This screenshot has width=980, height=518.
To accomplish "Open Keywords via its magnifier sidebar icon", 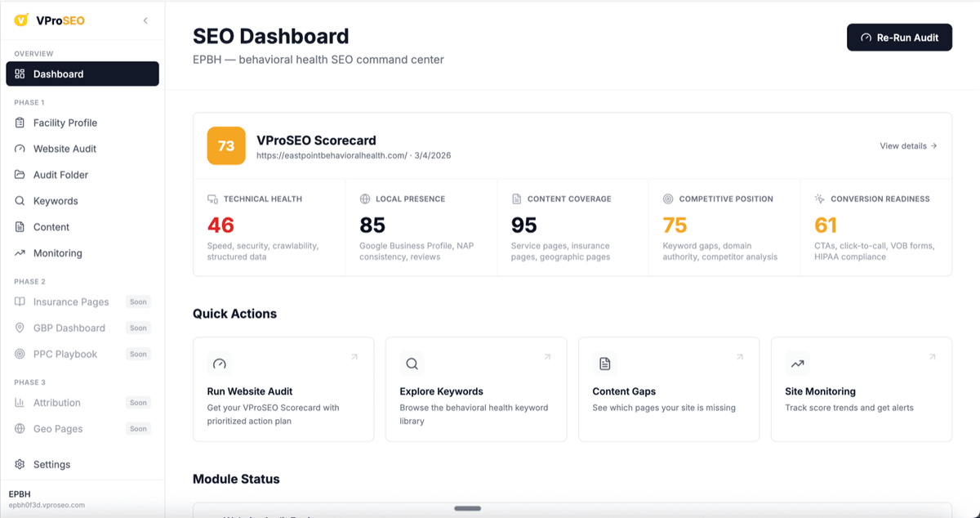I will pos(19,201).
